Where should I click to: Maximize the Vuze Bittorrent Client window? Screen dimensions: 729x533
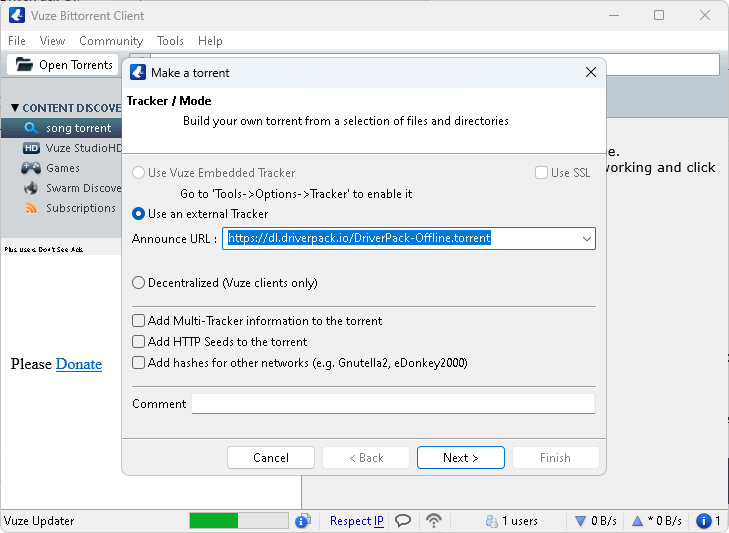click(659, 15)
